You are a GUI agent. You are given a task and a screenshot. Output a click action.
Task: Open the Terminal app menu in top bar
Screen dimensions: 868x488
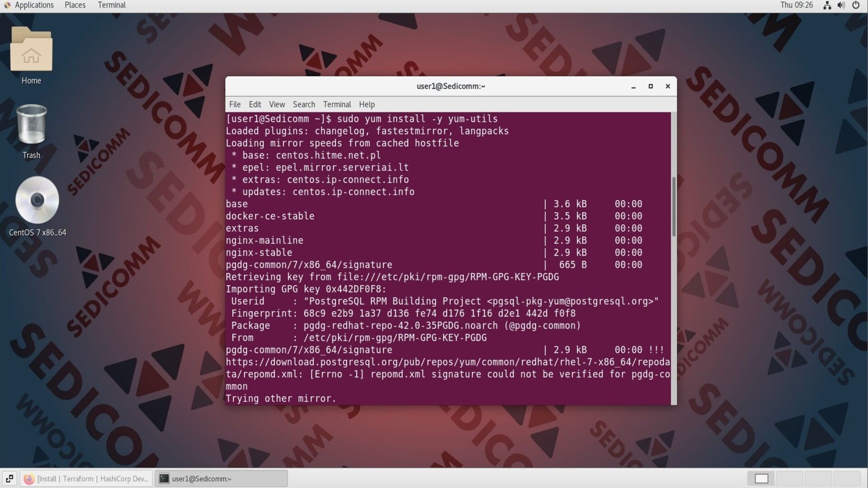coord(111,5)
